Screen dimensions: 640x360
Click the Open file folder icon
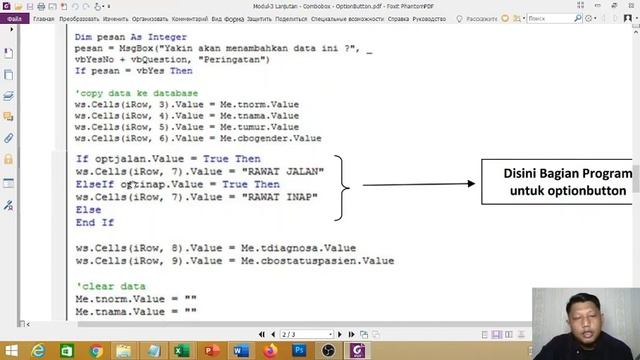coord(18,6)
